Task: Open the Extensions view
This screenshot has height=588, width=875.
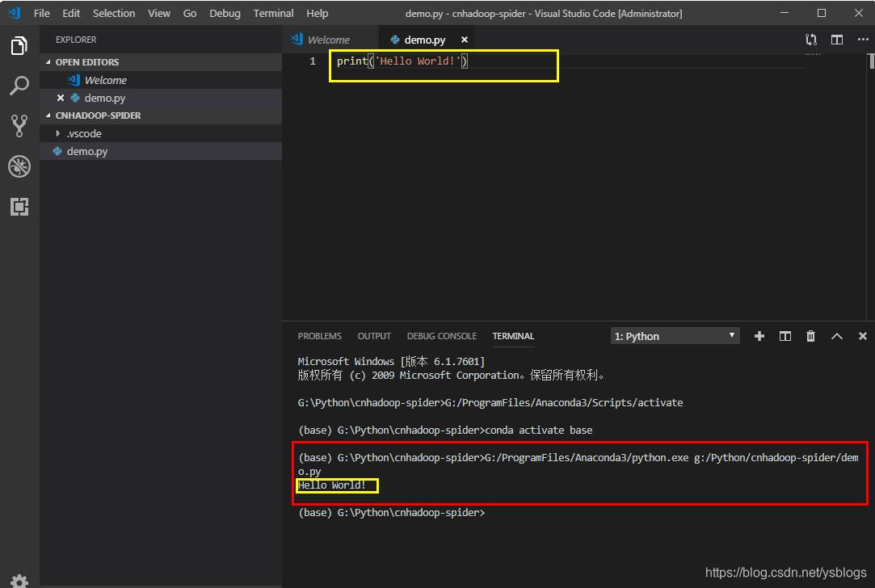Action: pyautogui.click(x=19, y=207)
